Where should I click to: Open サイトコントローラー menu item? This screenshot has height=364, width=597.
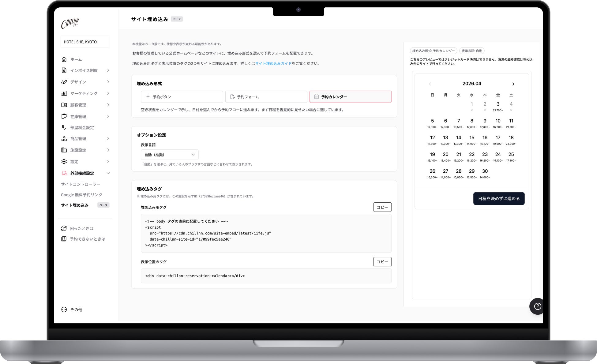coord(81,184)
